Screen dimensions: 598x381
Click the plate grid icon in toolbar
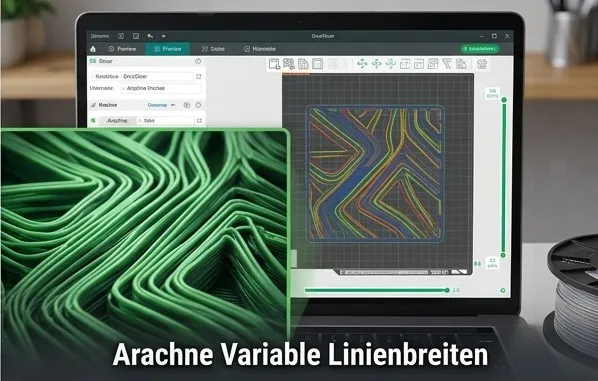289,64
